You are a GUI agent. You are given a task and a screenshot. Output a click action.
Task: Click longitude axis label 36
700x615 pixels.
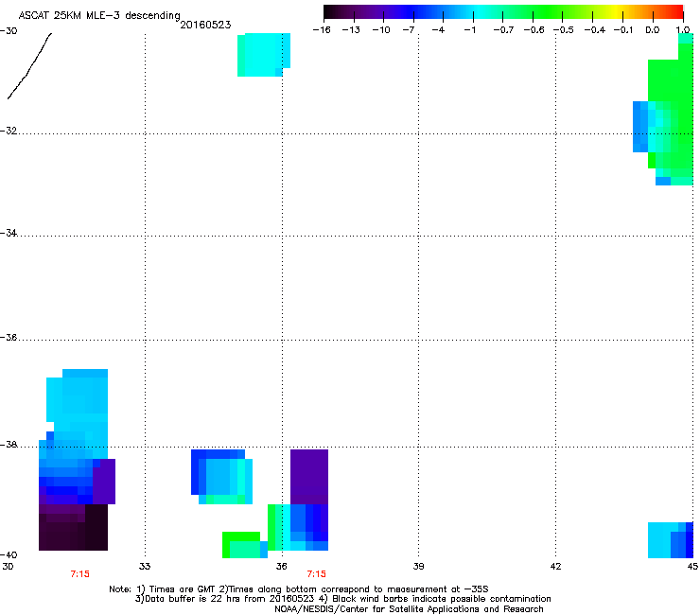coord(281,567)
